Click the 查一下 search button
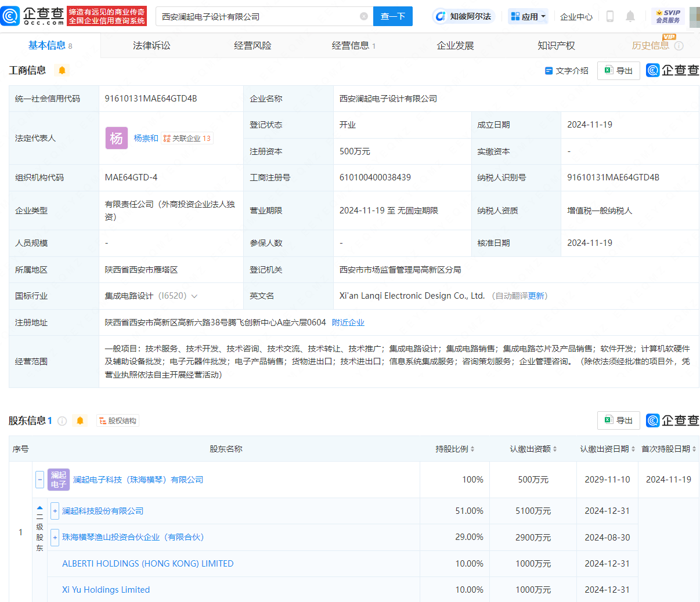Image resolution: width=700 pixels, height=602 pixels. pyautogui.click(x=392, y=16)
